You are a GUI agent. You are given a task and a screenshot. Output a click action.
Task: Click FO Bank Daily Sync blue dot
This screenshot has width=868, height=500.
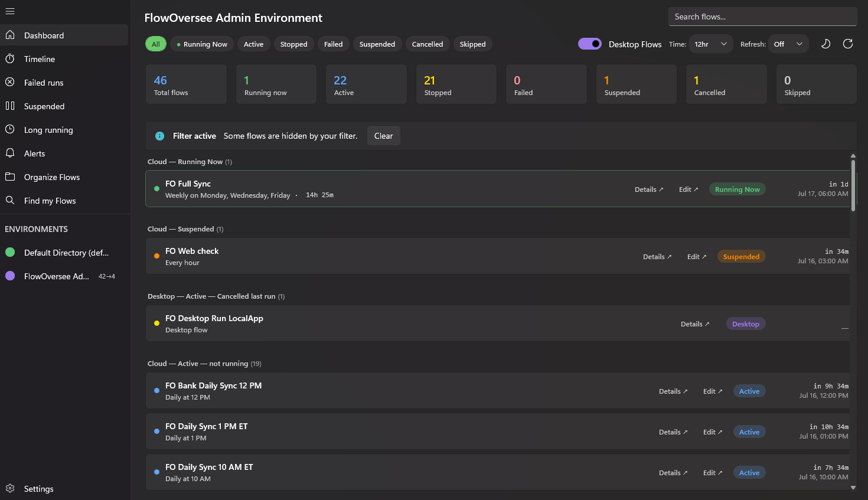156,391
